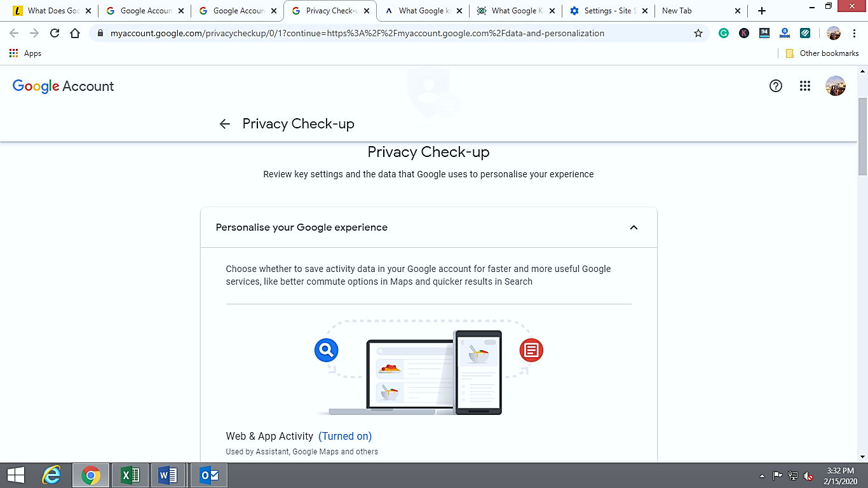This screenshot has height=488, width=868.
Task: Select the Privacy Check-up browser tab
Action: click(x=326, y=10)
